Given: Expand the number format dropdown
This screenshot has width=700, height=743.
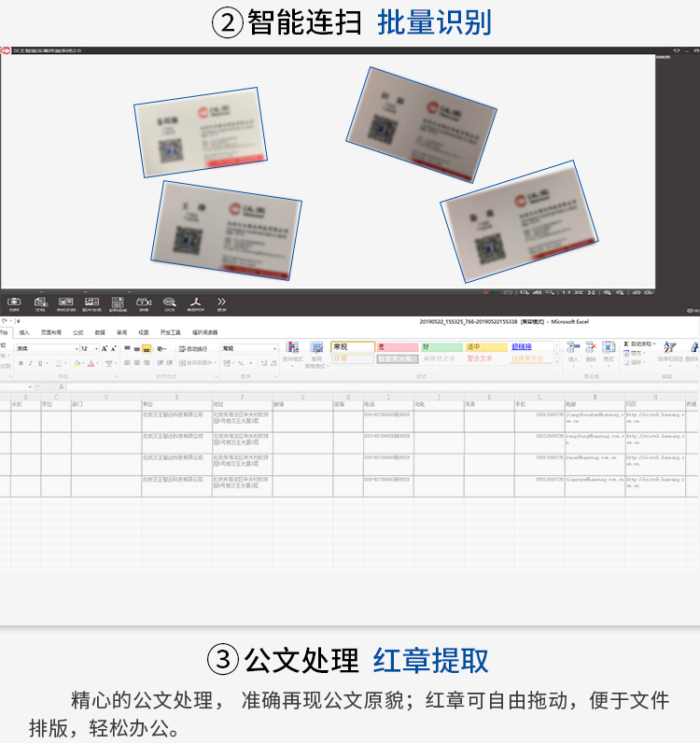Looking at the screenshot, I should (x=274, y=348).
